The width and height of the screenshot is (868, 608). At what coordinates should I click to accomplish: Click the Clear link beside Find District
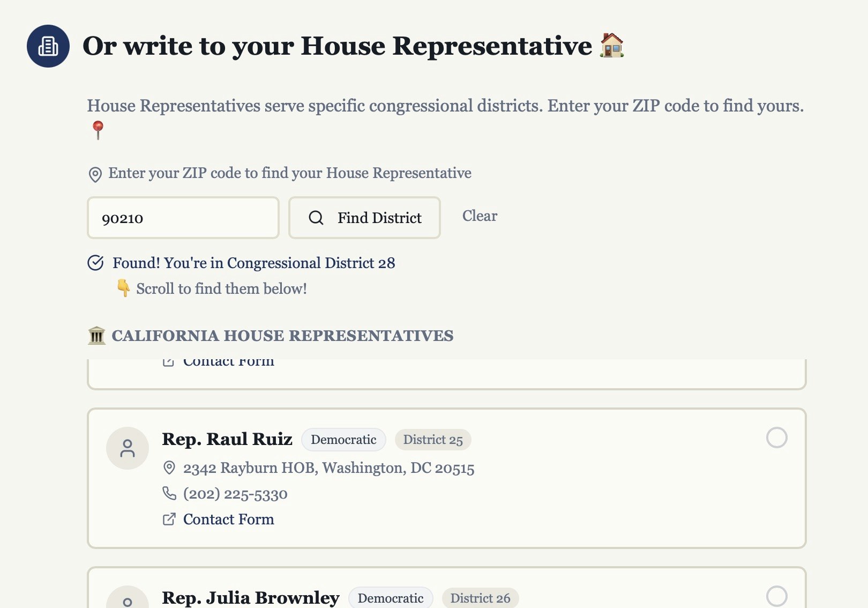click(479, 216)
